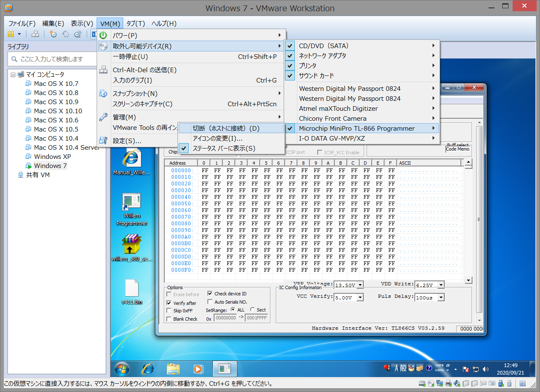Click the hard disk status bar icon

point(422,383)
